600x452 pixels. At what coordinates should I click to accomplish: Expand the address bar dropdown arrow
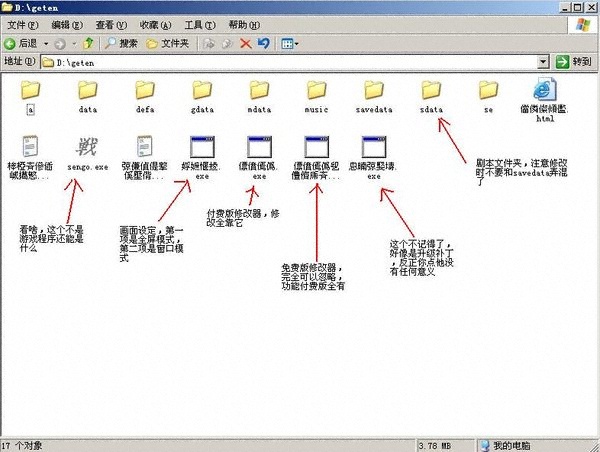click(543, 62)
